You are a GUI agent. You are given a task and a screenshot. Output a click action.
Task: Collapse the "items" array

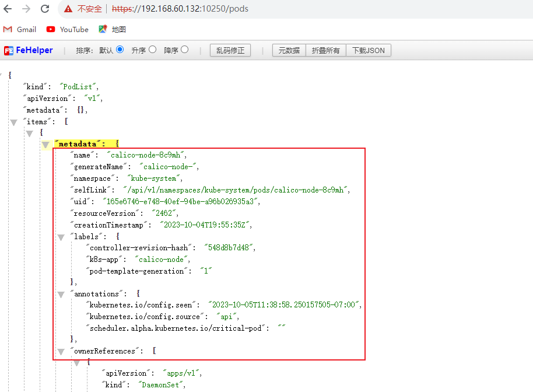tap(13, 123)
